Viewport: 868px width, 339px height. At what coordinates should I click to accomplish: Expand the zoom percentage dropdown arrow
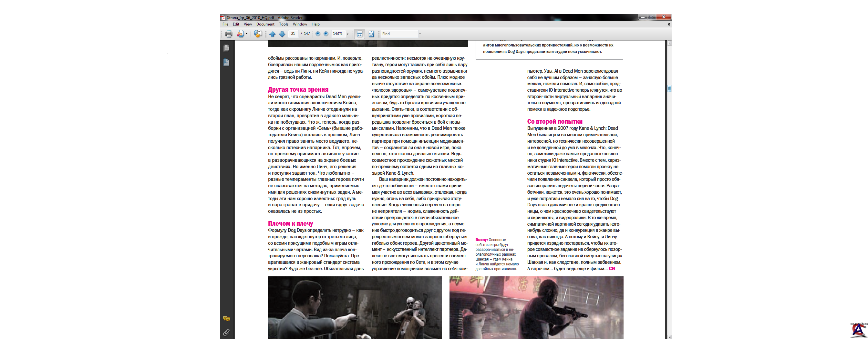[x=348, y=34]
